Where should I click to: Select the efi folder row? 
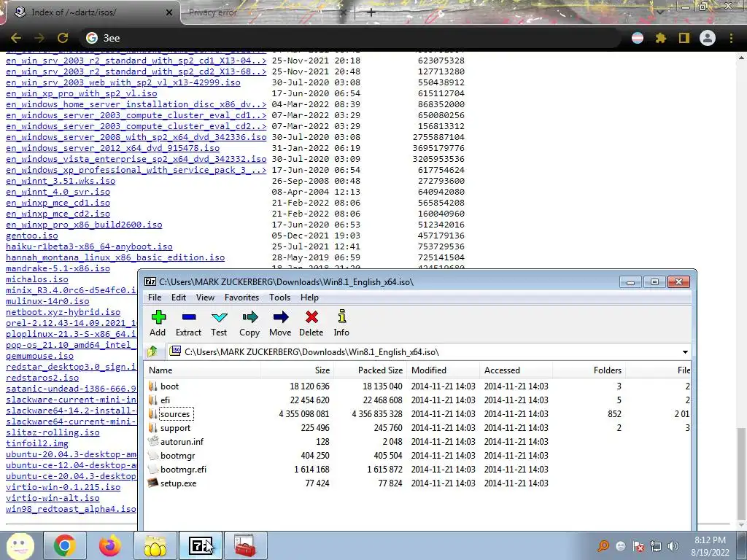(x=418, y=400)
